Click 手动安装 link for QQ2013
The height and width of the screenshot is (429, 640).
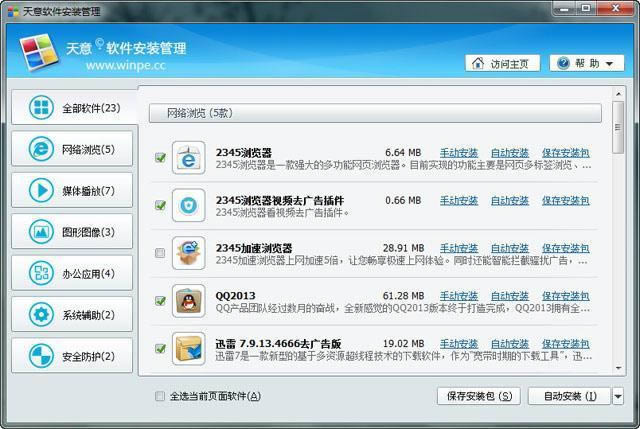459,296
